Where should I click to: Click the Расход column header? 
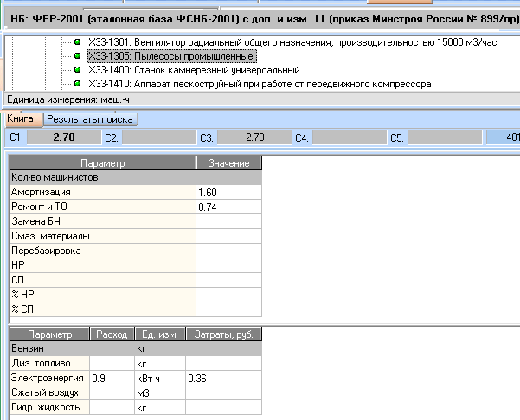tap(112, 334)
